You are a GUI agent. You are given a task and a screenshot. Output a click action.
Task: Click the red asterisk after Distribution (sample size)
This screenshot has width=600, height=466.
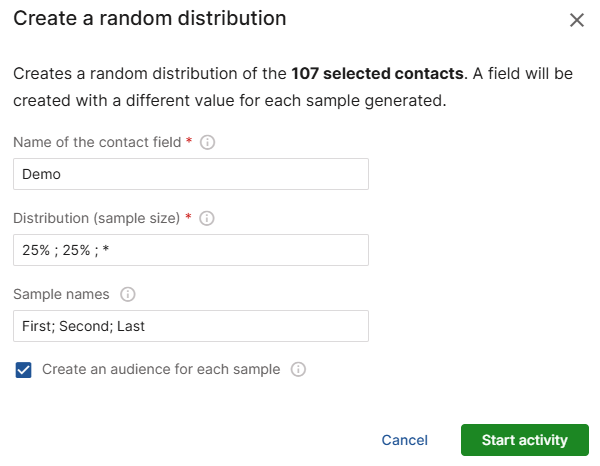click(x=189, y=217)
